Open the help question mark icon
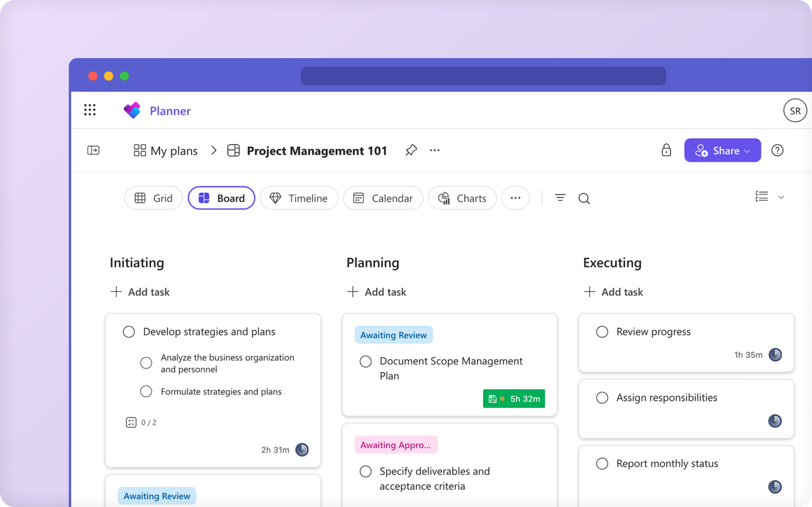The width and height of the screenshot is (812, 507). [x=777, y=150]
